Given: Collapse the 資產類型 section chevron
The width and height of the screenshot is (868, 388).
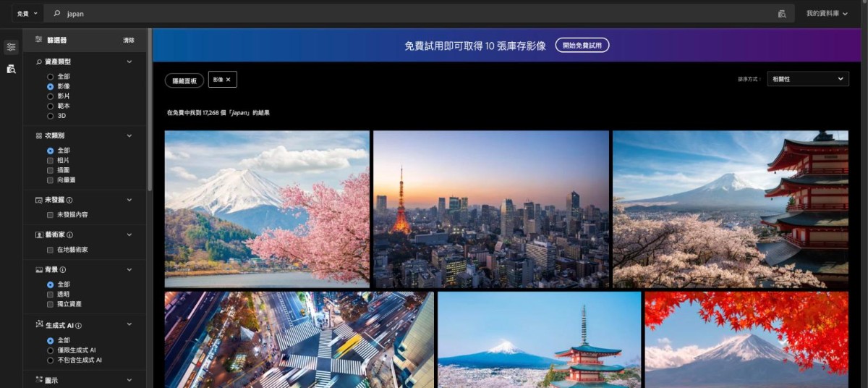Looking at the screenshot, I should click(x=129, y=62).
